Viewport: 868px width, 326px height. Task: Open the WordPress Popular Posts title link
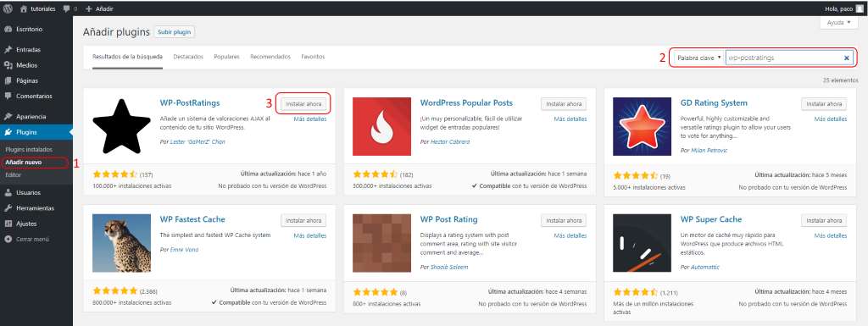pyautogui.click(x=467, y=102)
